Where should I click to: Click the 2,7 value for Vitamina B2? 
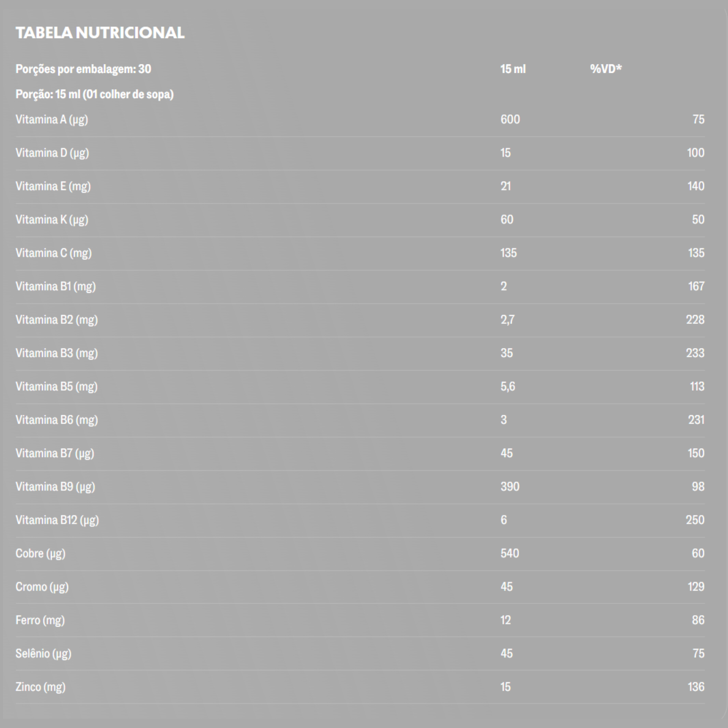507,320
